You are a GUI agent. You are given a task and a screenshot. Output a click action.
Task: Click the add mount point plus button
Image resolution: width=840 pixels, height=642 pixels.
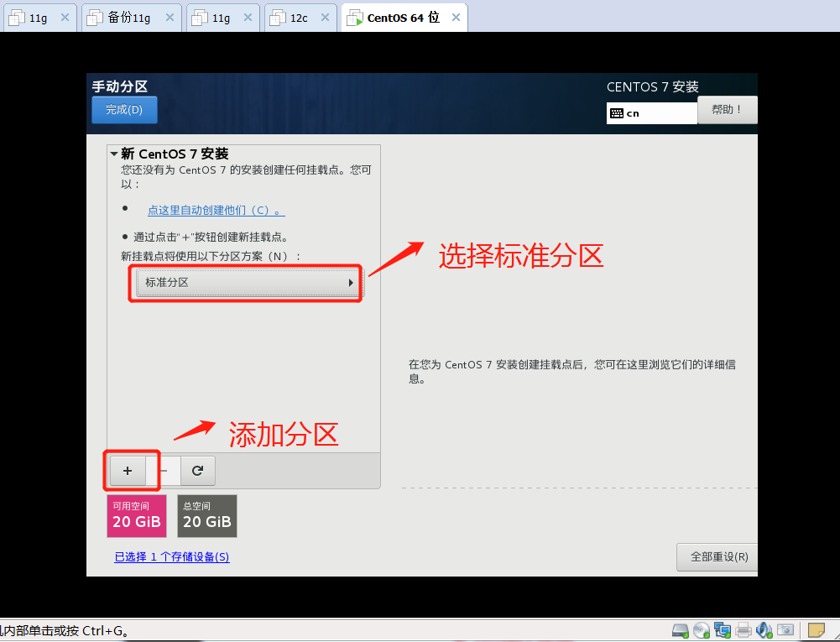pos(128,471)
